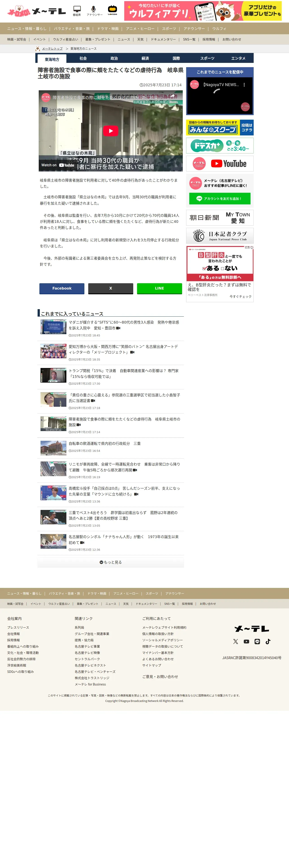
Task: Open the 天気 submenu link
Action: click(140, 39)
